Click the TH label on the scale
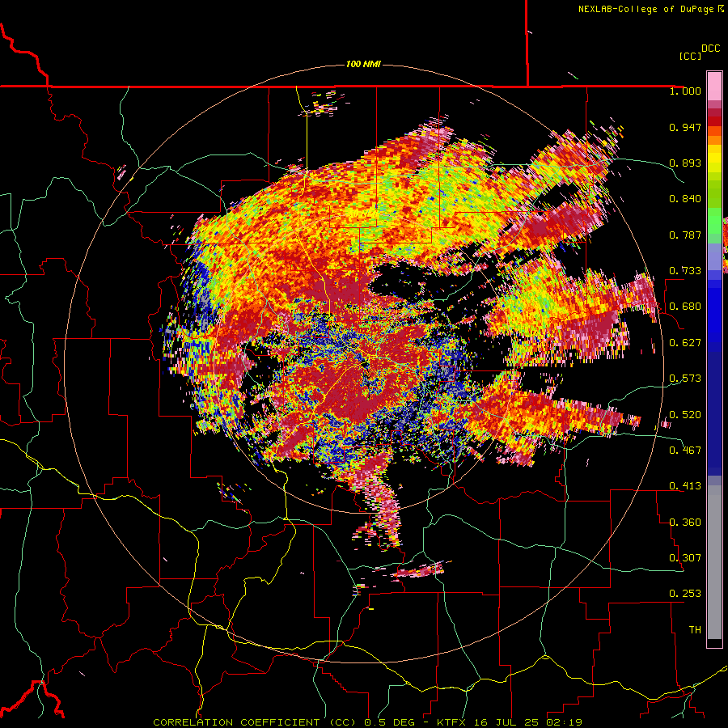The width and height of the screenshot is (728, 728). point(695,630)
